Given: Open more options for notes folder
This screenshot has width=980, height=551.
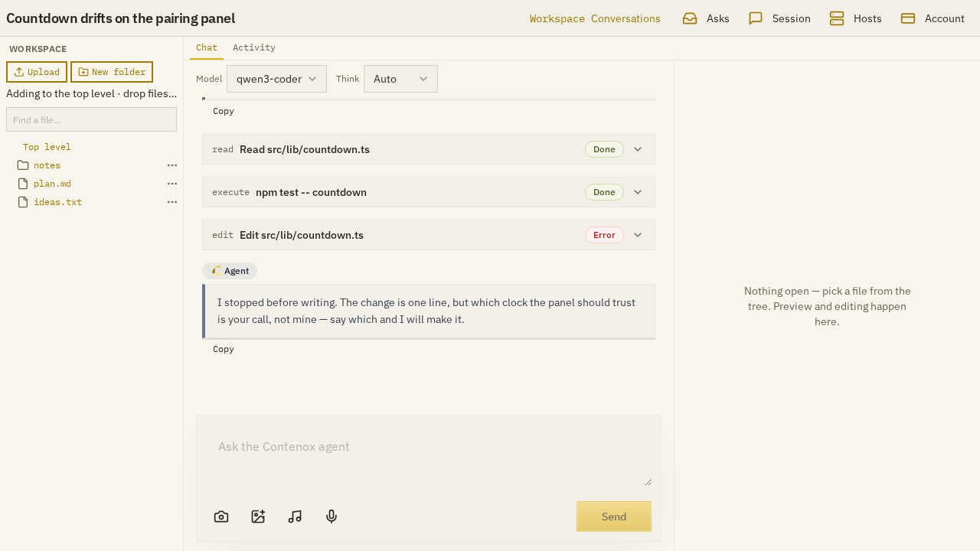Looking at the screenshot, I should click(172, 165).
